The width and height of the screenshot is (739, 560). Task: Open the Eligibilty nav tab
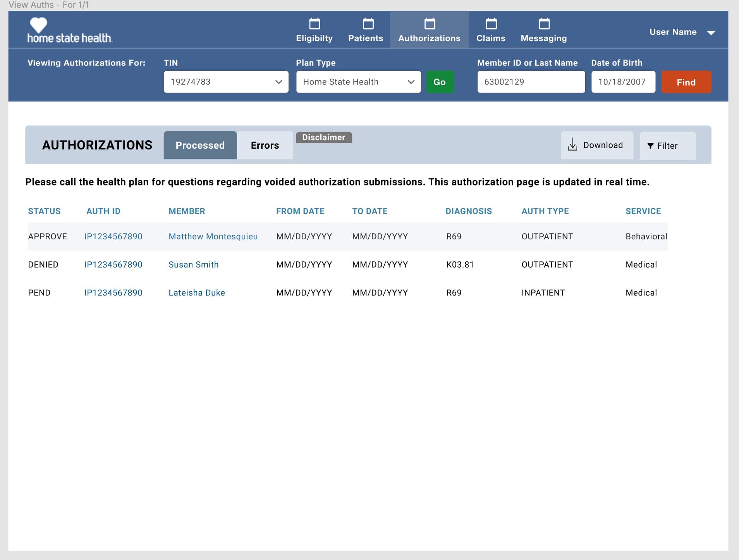[x=315, y=30]
